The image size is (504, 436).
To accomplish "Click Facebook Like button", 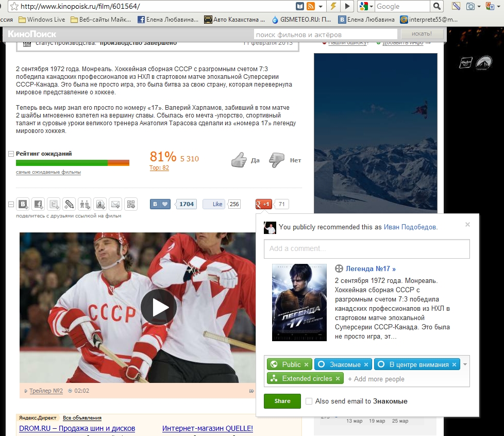I will [x=213, y=204].
